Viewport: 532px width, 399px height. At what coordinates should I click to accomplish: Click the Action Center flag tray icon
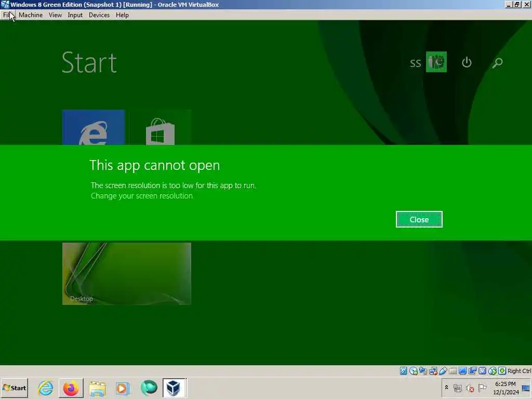482,388
